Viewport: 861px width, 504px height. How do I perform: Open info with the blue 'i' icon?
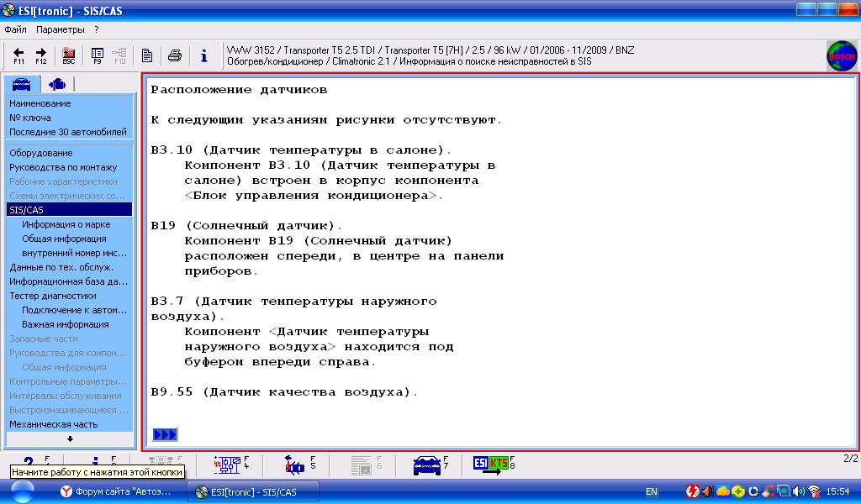(203, 55)
